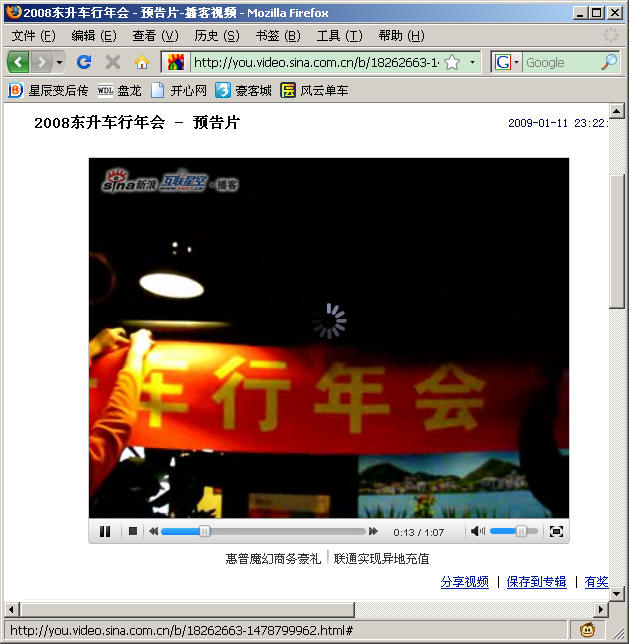Open the 壹客城 bookmark

243,90
